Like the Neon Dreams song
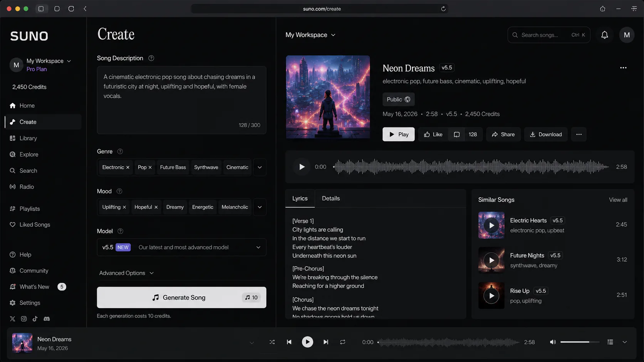 pos(433,134)
